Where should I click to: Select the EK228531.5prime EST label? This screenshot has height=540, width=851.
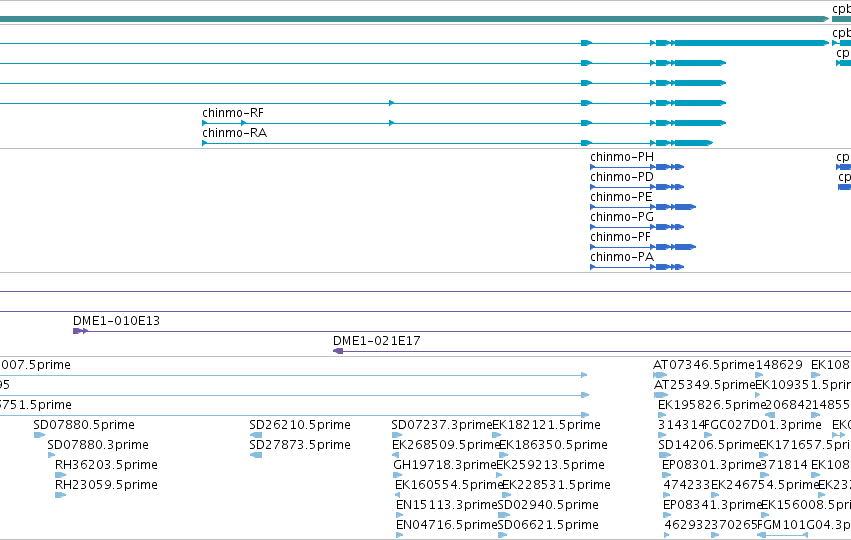coord(556,485)
